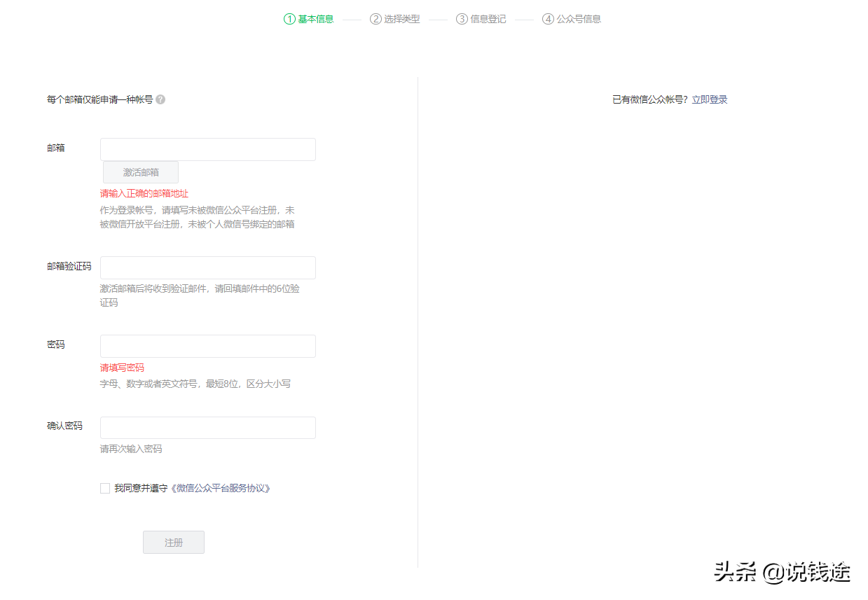Click step ③ 信息登记 circle icon

(461, 19)
